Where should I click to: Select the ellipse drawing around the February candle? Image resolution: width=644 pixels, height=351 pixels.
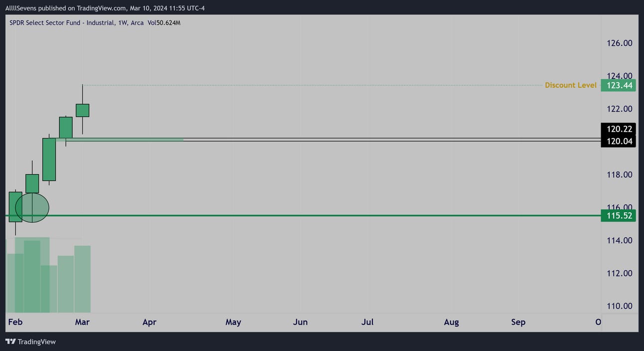pos(32,207)
